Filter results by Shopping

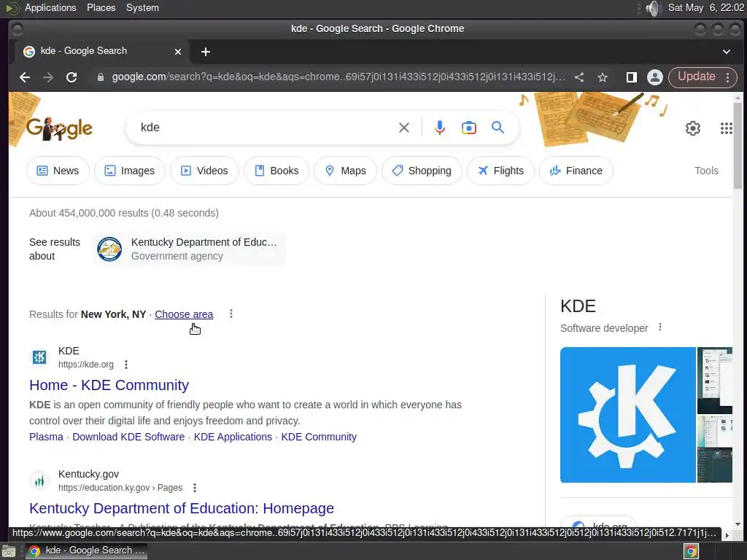tap(422, 171)
